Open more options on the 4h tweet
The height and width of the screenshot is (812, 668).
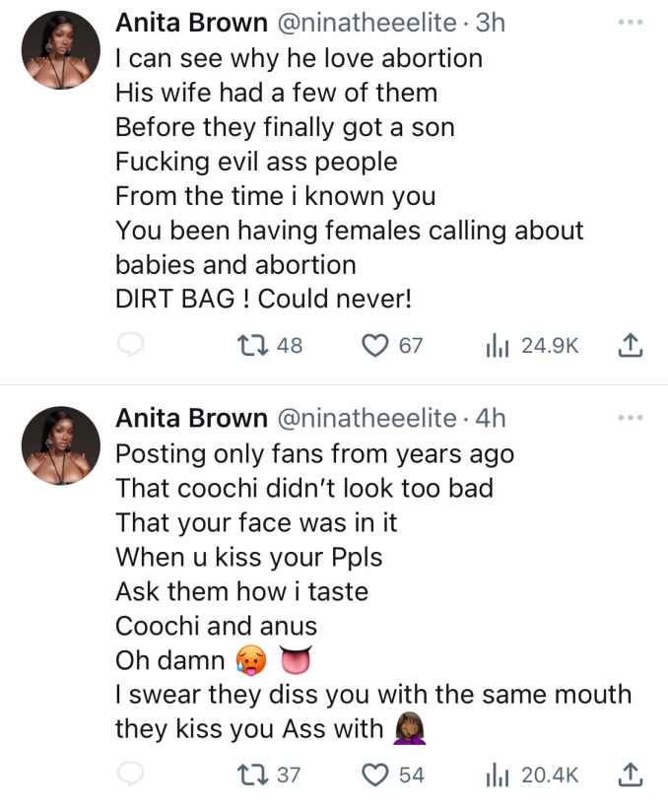click(x=629, y=418)
